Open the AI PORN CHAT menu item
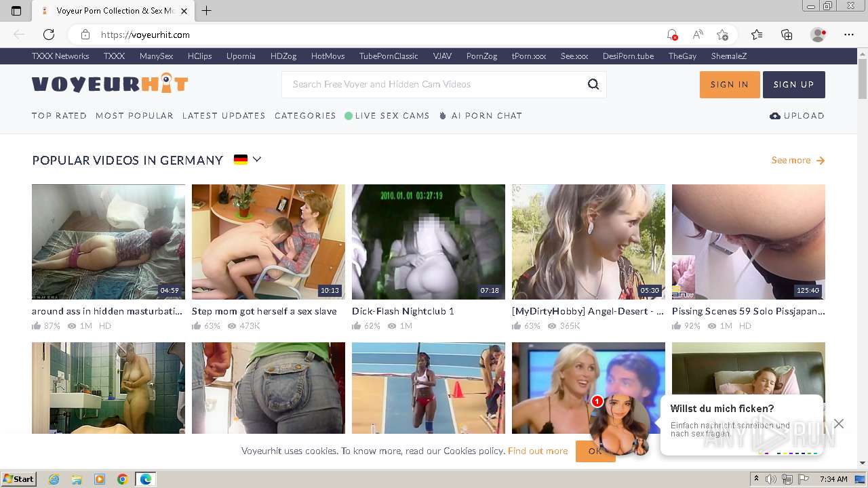The image size is (868, 488). (481, 116)
